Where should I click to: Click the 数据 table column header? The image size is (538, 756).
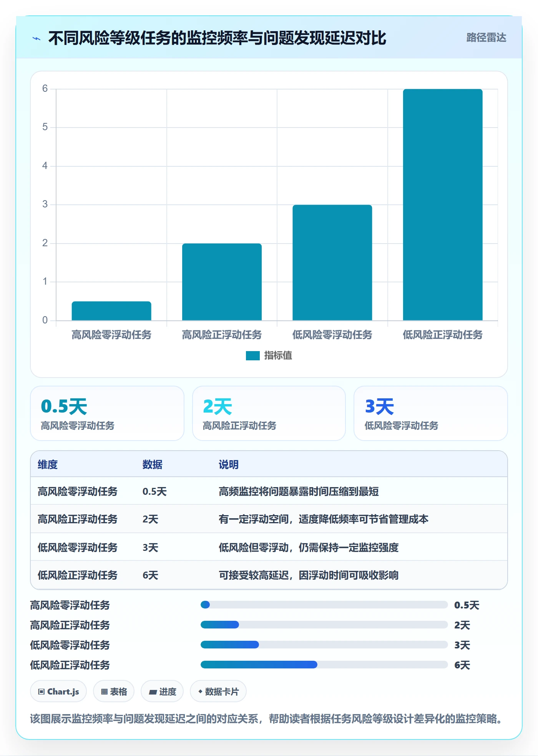(153, 464)
